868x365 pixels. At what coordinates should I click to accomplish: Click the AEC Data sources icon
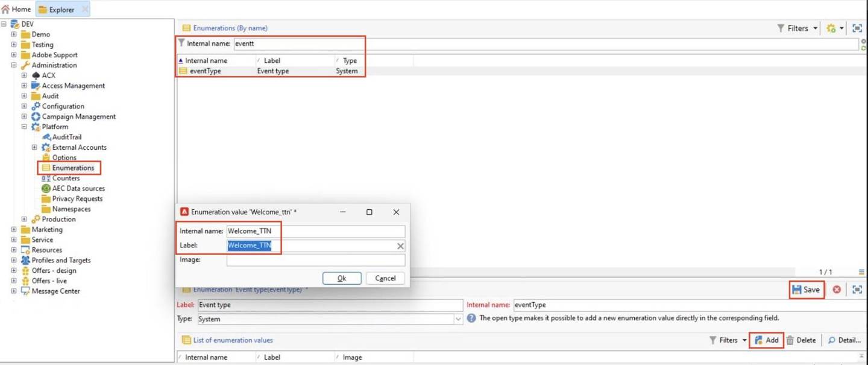click(x=46, y=188)
